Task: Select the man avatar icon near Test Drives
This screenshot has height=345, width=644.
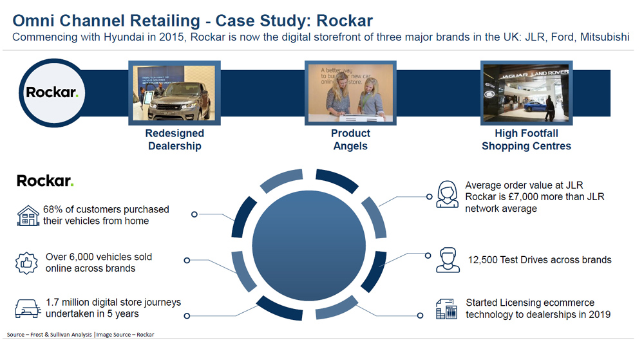Action: click(448, 260)
